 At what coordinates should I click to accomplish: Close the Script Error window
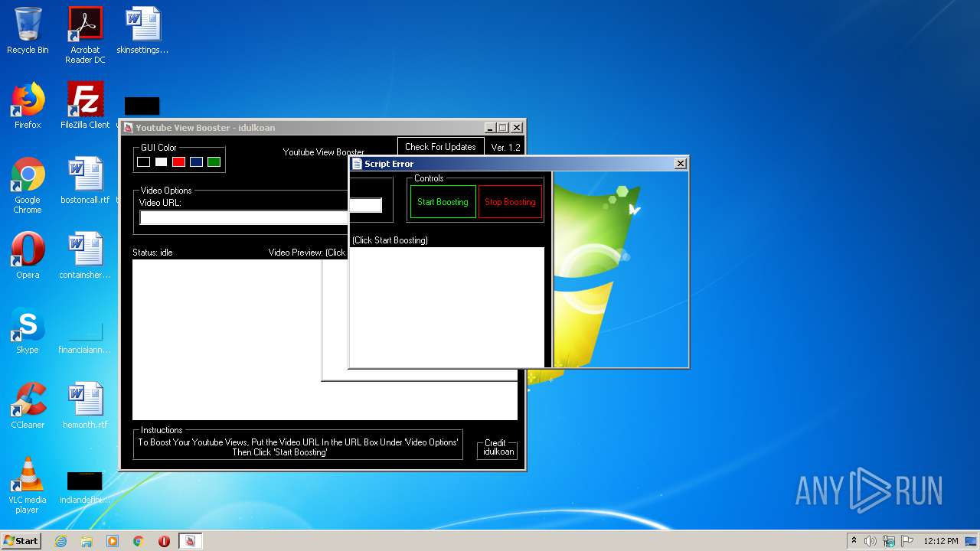(x=680, y=164)
